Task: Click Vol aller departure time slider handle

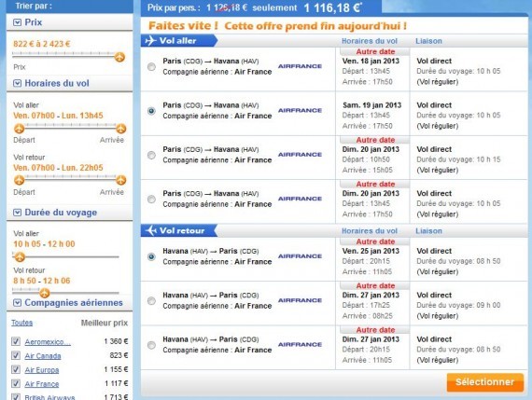Action: 20,129
